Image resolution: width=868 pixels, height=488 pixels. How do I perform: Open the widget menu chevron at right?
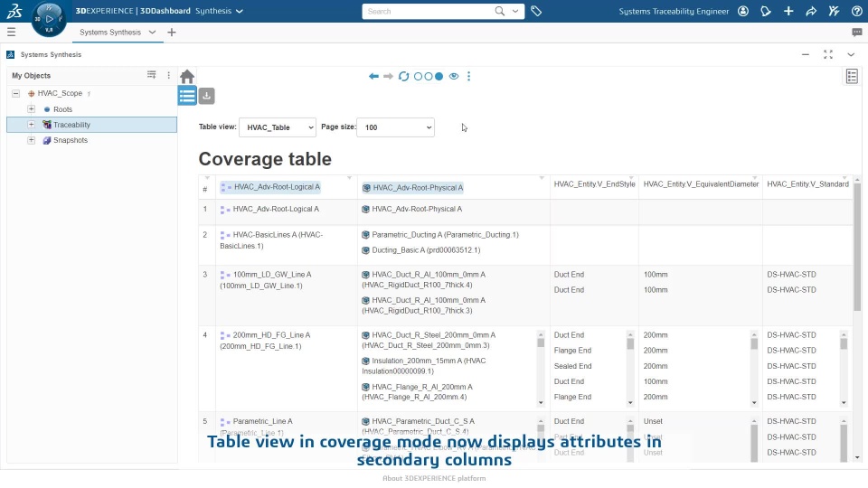coord(851,54)
